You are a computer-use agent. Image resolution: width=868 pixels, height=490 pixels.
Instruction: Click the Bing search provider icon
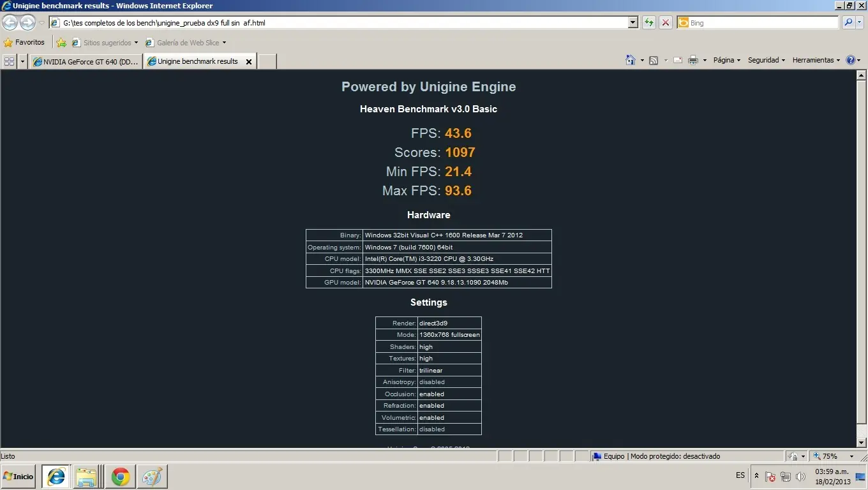pos(684,23)
